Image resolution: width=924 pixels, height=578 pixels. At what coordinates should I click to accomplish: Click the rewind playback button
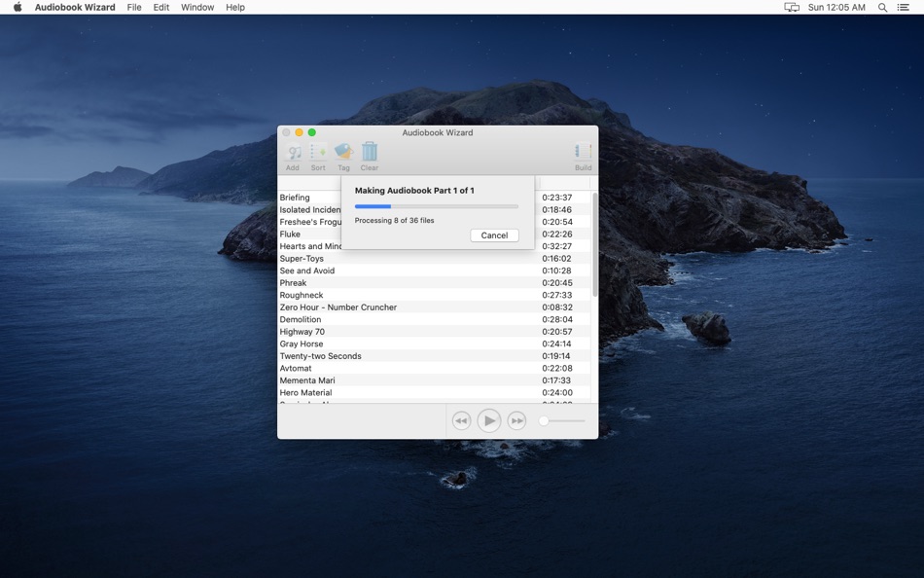pos(461,420)
